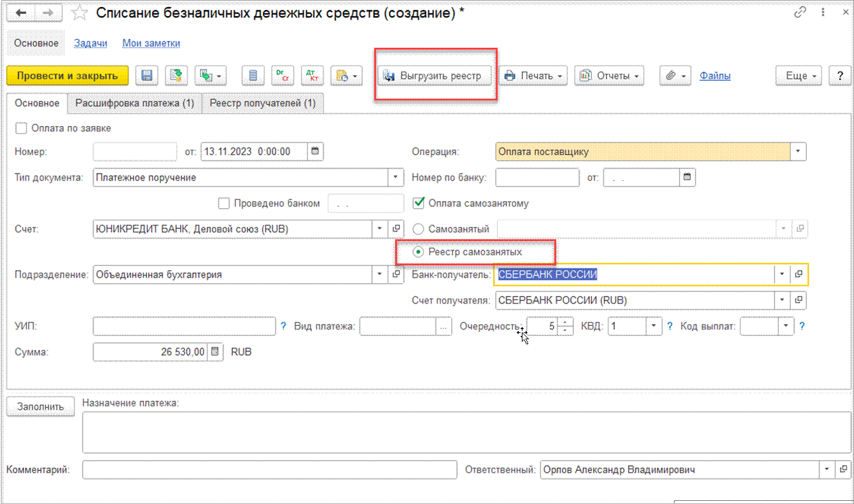This screenshot has height=504, width=854.
Task: Enable the Оплата по заявке checkbox
Action: [x=21, y=128]
